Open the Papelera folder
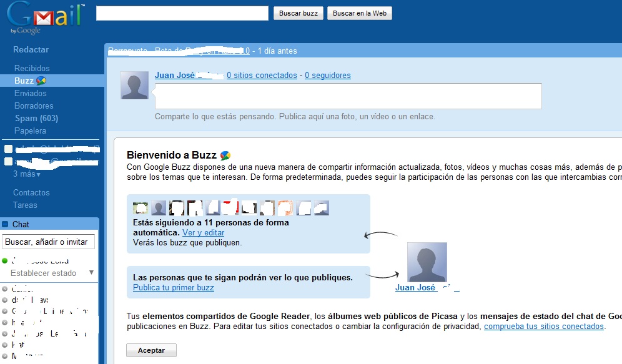Screen dimensions: 622x364 pyautogui.click(x=30, y=131)
